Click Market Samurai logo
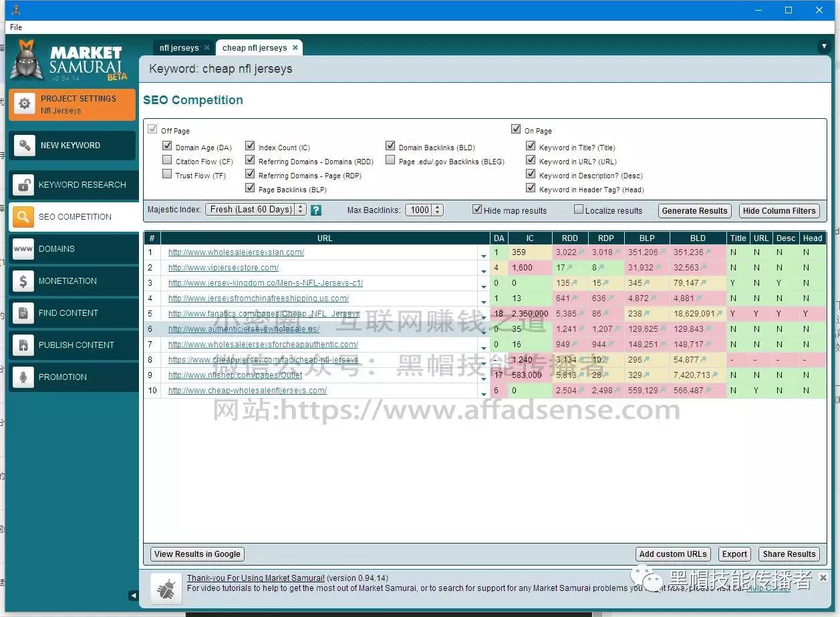 (x=67, y=60)
